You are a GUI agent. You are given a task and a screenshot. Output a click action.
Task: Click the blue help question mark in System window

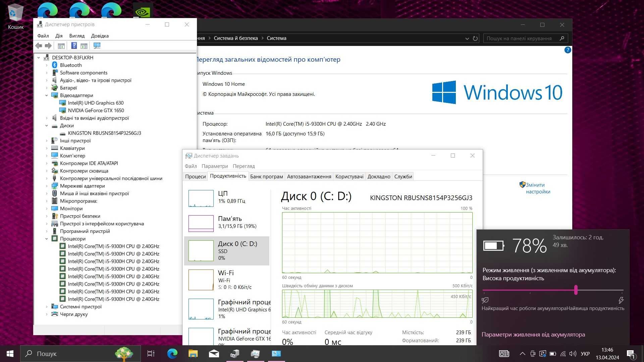(568, 50)
